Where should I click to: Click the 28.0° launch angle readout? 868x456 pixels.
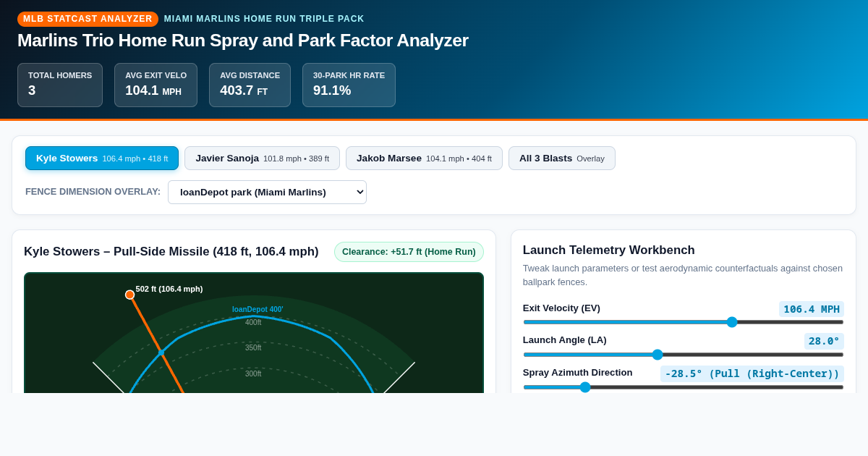824,341
